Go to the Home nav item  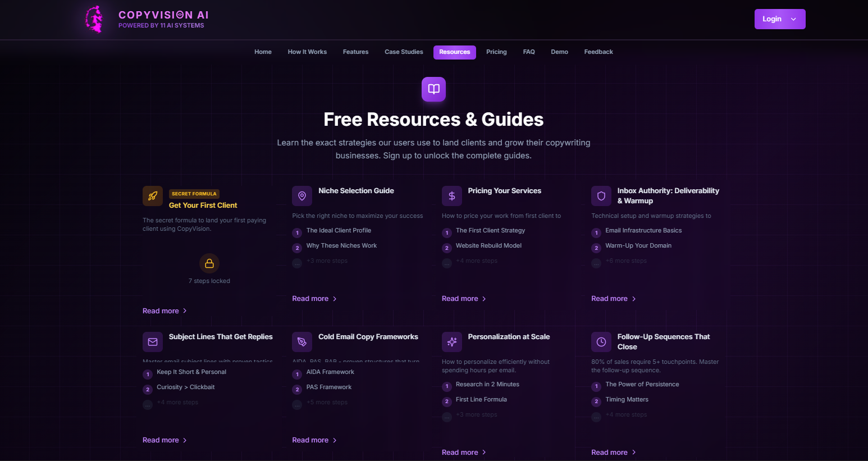[x=263, y=52]
